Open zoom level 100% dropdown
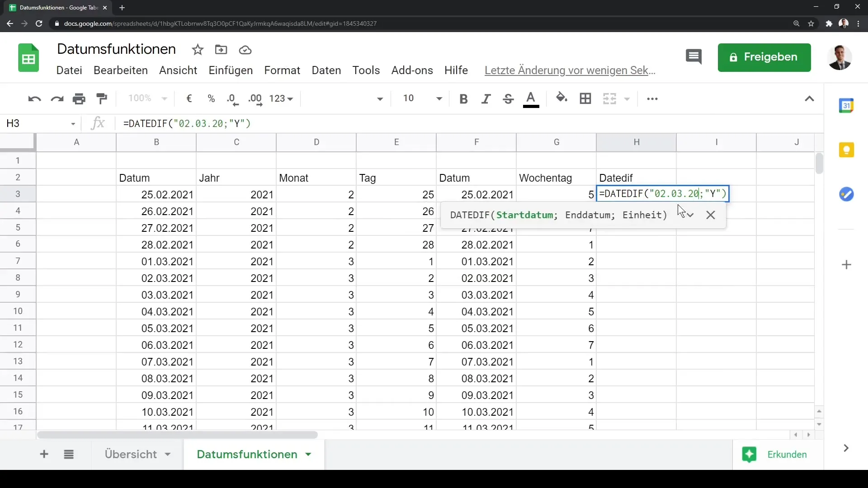This screenshot has height=488, width=868. (147, 99)
